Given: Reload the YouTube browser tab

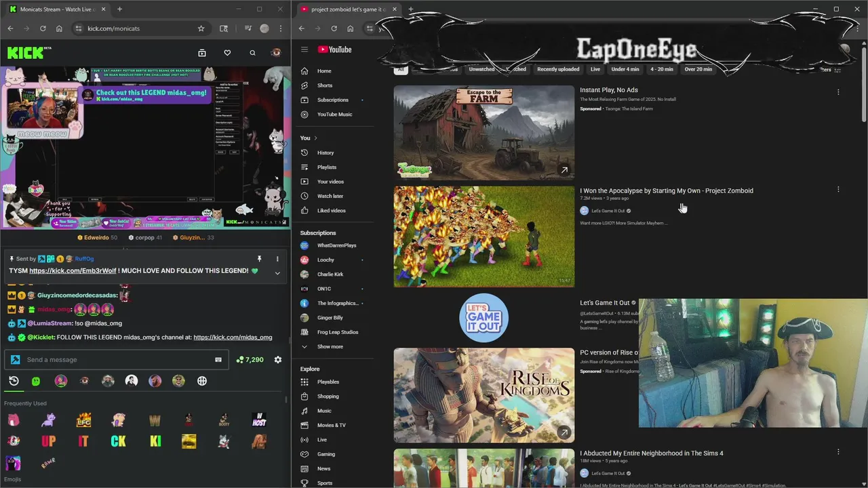Looking at the screenshot, I should click(334, 28).
